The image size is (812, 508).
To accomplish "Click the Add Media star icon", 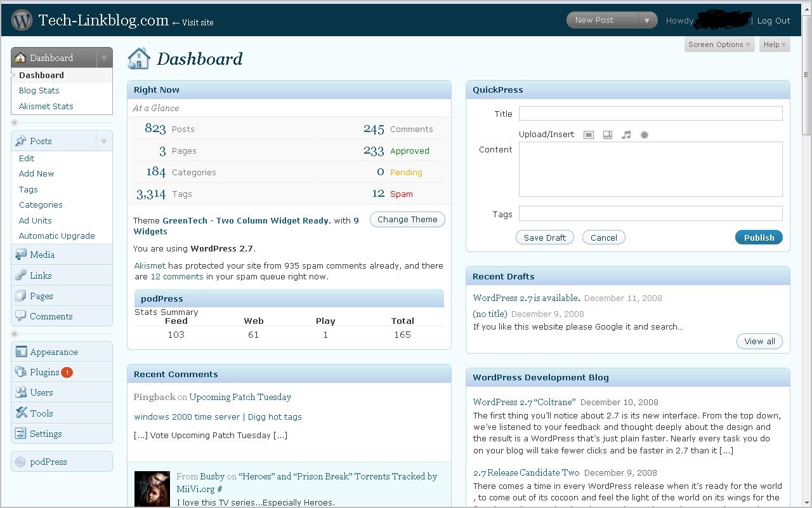I will (x=645, y=135).
